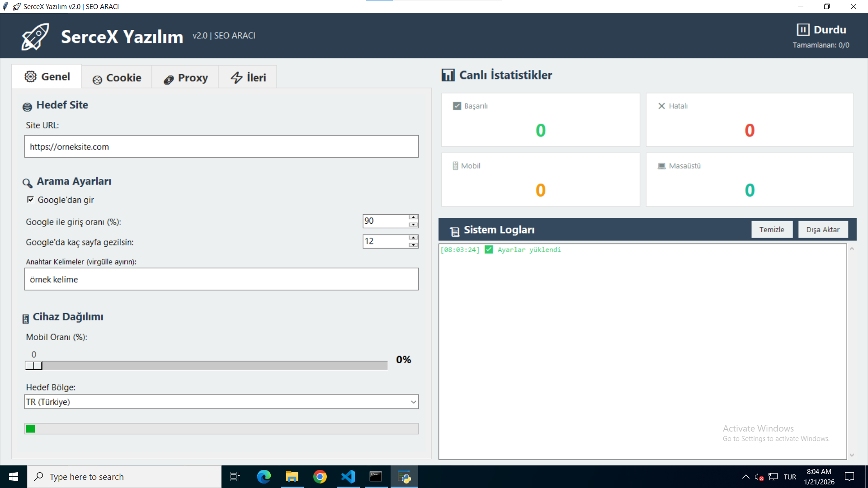This screenshot has height=488, width=868.
Task: Click the Başarılı checkmark icon
Action: [457, 106]
